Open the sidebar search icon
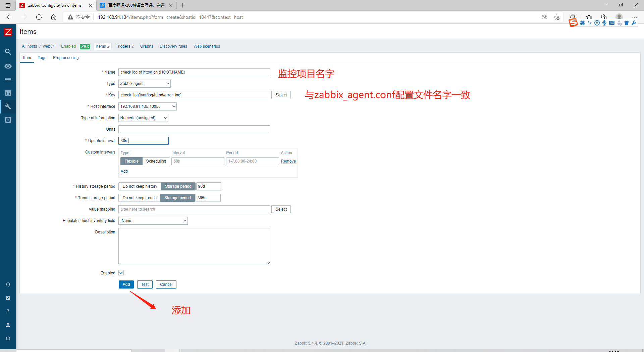Viewport: 644px width, 352px height. click(x=8, y=52)
